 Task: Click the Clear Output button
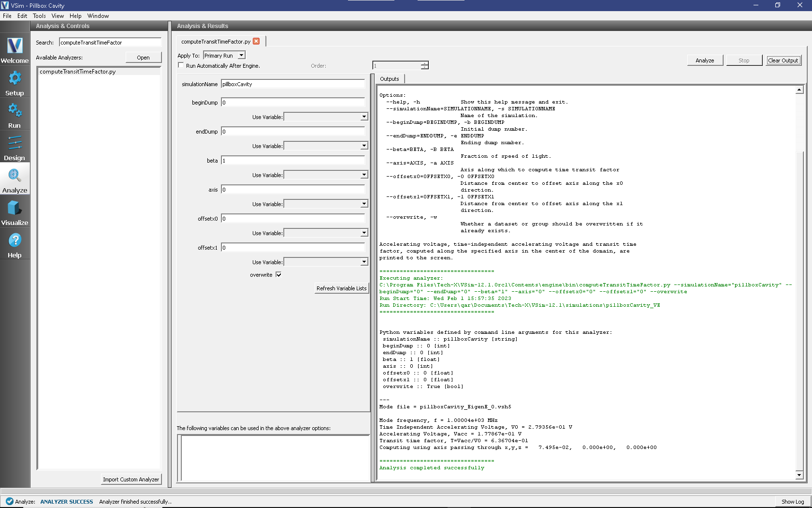click(x=783, y=60)
